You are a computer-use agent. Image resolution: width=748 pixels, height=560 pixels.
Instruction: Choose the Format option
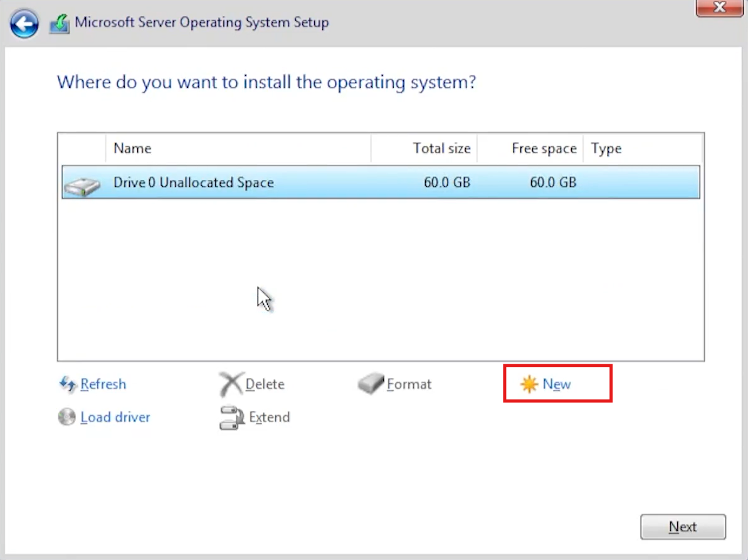coord(409,384)
